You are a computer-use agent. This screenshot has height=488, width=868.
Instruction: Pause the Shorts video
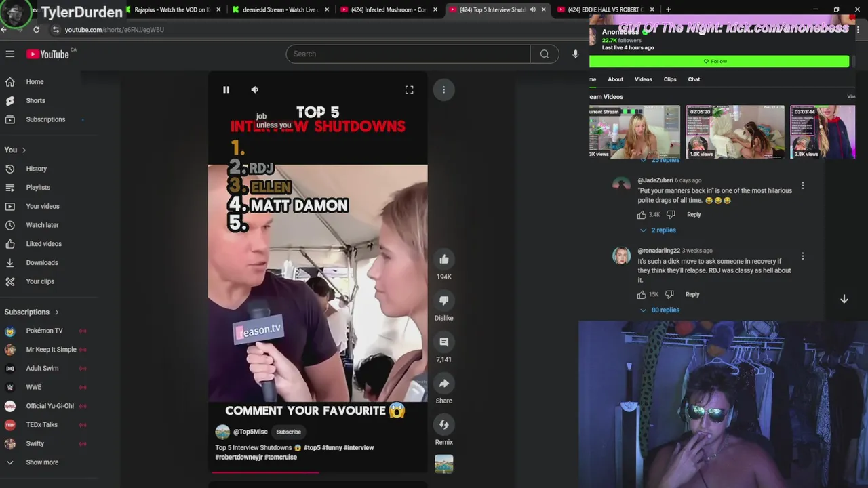226,89
